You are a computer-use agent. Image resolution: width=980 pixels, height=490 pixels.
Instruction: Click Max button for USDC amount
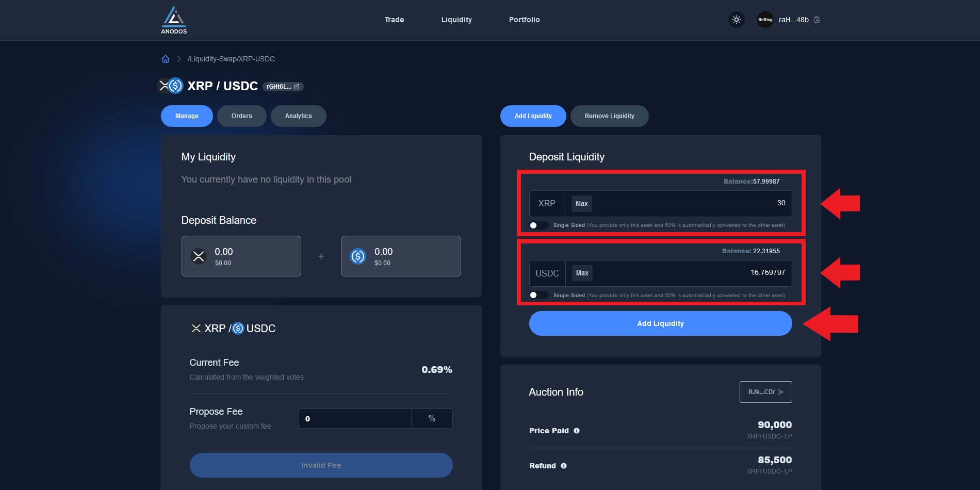pos(582,273)
